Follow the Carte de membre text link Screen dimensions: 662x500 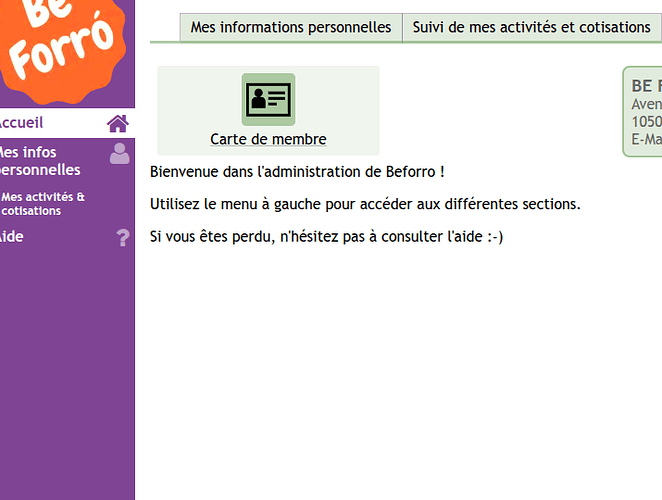268,139
